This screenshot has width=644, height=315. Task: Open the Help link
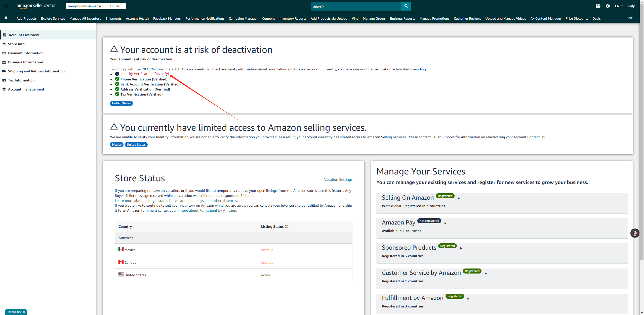(631, 6)
